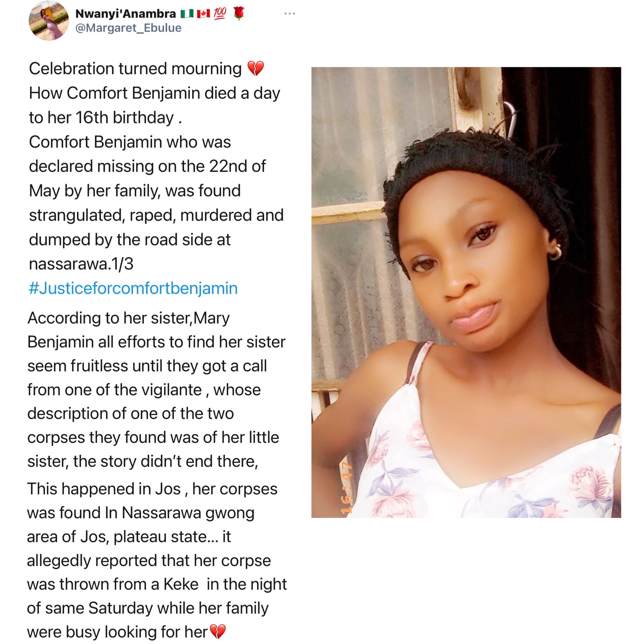
Task: Open Nwanyi'Anambra display name profile
Action: [126, 14]
